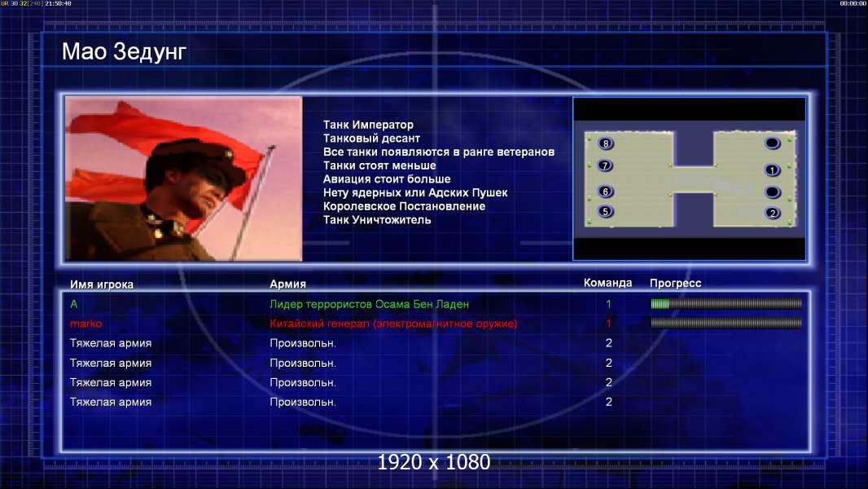Select start position 5 on the minimap
868x489 pixels.
(605, 212)
